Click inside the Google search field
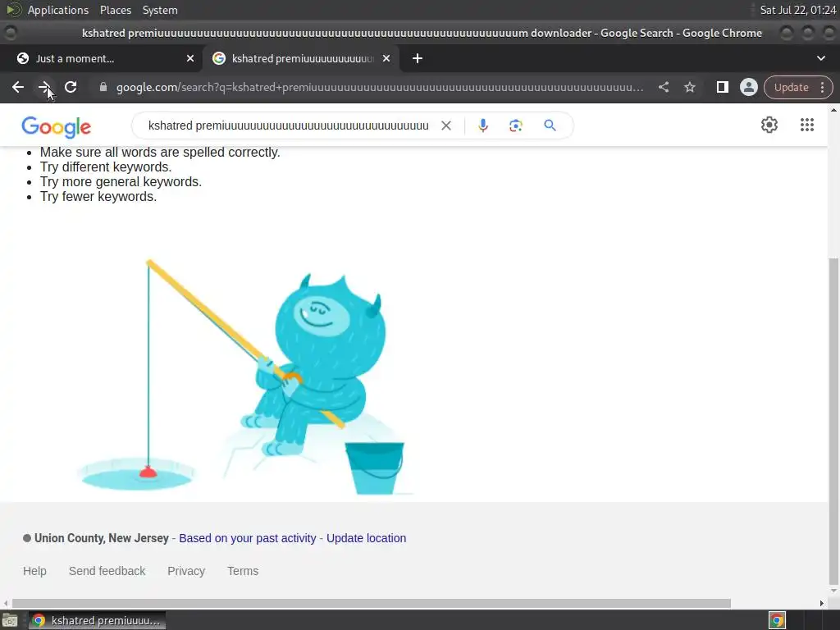Screen dimensions: 840x630 click(x=288, y=126)
